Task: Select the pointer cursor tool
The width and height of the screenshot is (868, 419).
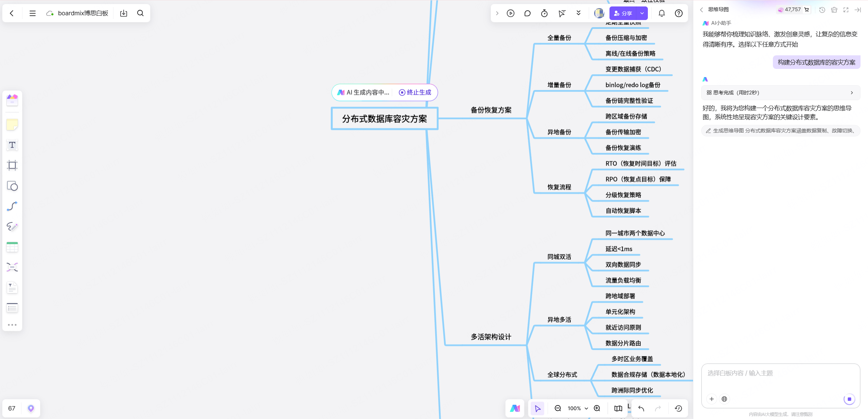Action: tap(537, 408)
